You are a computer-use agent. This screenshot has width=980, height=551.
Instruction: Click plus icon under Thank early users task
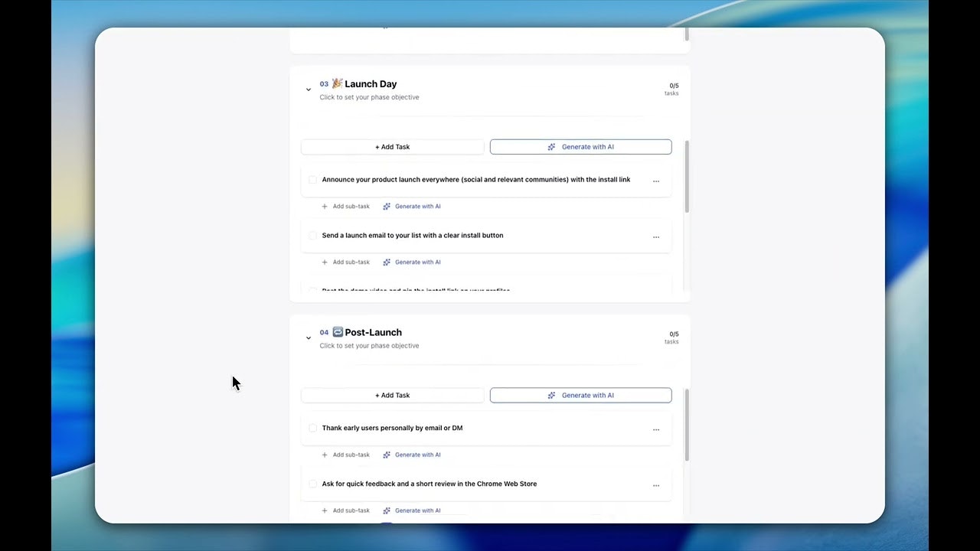coord(325,455)
